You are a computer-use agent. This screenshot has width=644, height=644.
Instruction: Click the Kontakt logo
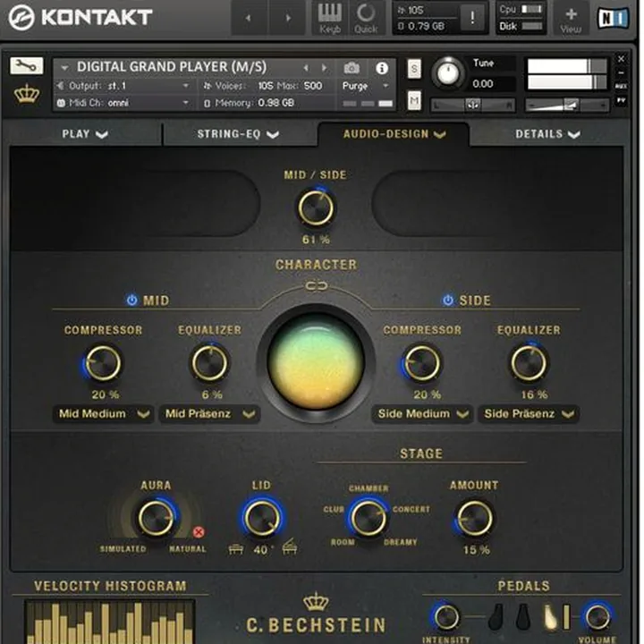pos(80,18)
